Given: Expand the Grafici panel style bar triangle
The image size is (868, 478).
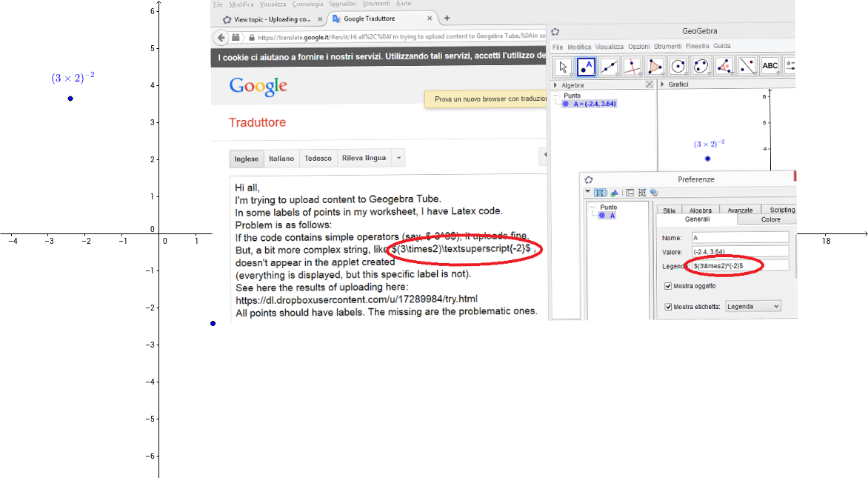Looking at the screenshot, I should (x=662, y=84).
